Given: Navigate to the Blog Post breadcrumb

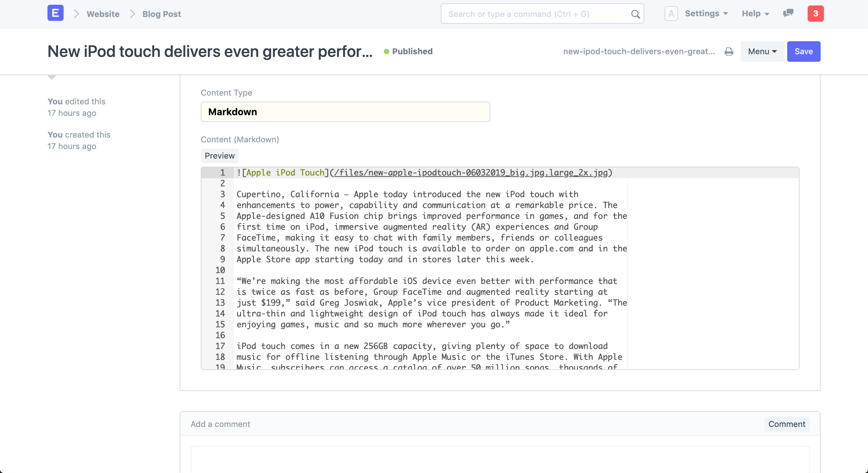Looking at the screenshot, I should click(x=161, y=14).
